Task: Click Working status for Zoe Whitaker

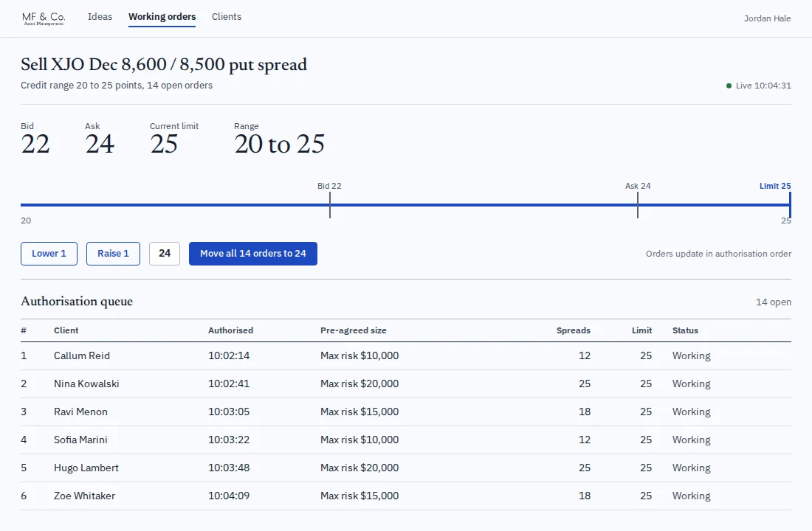Action: [x=692, y=496]
